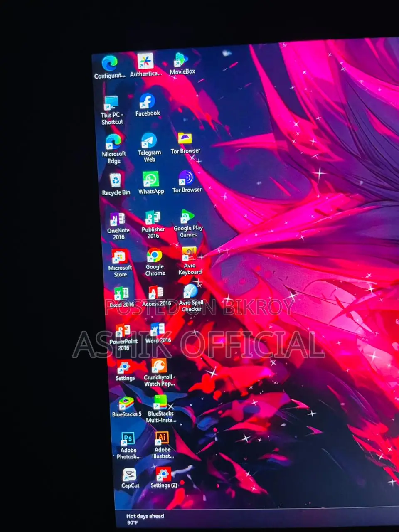The image size is (399, 532).
Task: Launch MovieBox from the desktop
Action: coord(182,63)
